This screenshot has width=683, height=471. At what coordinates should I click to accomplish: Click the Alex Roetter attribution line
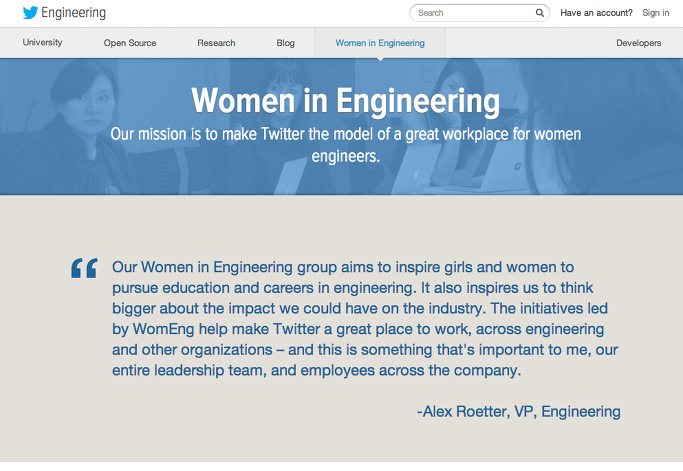518,411
